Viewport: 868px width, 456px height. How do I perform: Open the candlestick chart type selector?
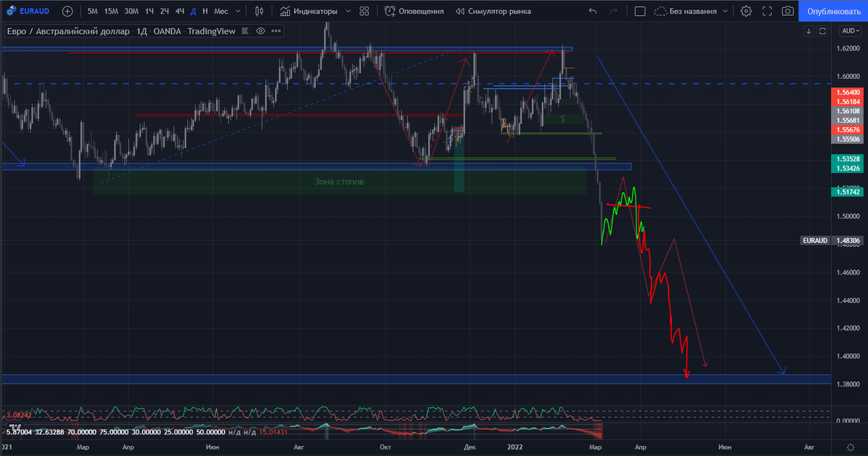pos(259,11)
